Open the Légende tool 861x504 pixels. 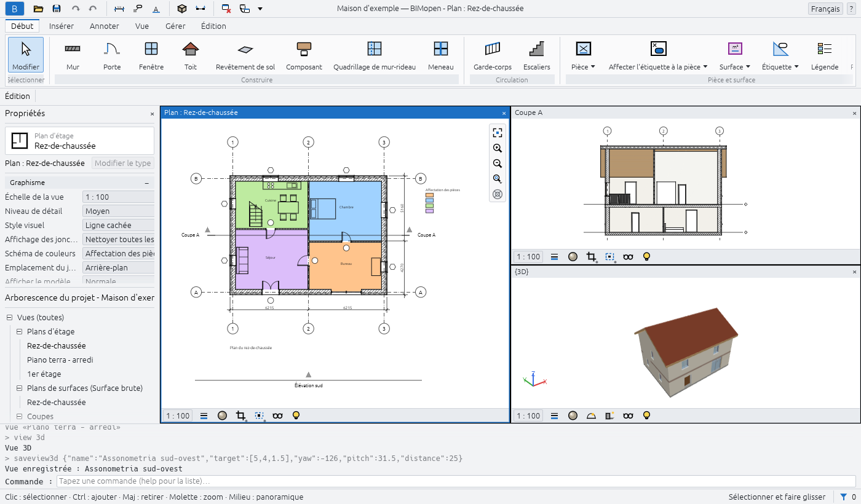[825, 55]
